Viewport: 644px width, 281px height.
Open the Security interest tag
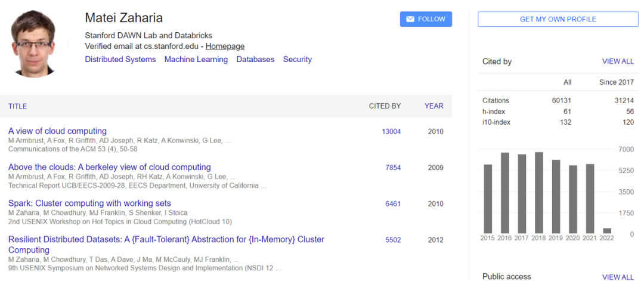(x=297, y=60)
